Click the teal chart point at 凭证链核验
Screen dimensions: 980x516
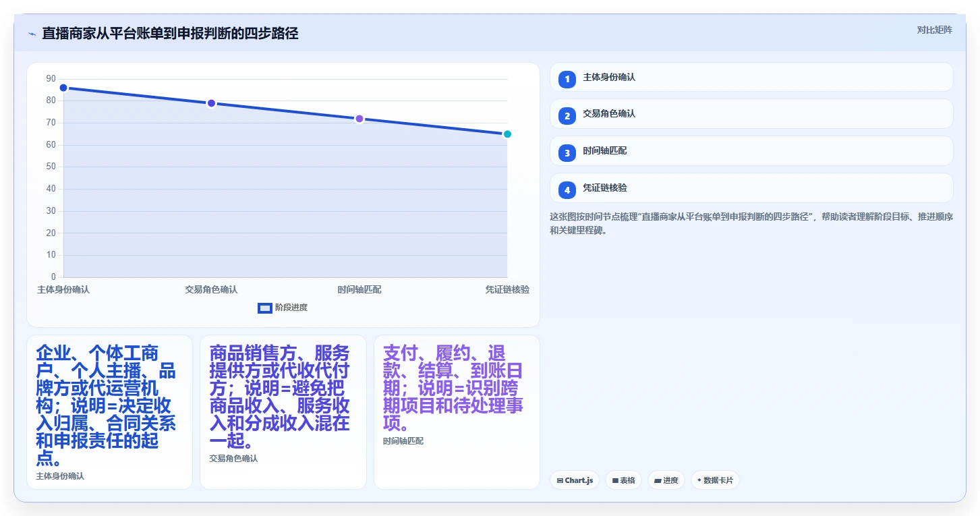[507, 134]
